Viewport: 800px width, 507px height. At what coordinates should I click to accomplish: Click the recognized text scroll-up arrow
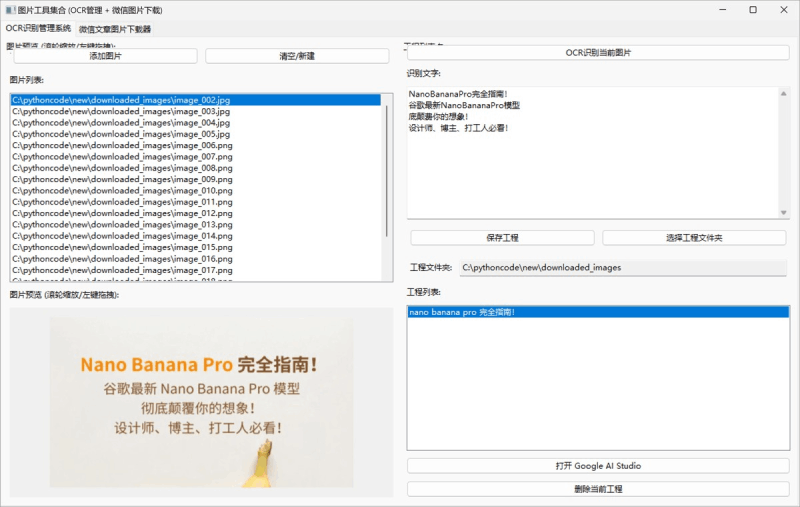(x=784, y=93)
